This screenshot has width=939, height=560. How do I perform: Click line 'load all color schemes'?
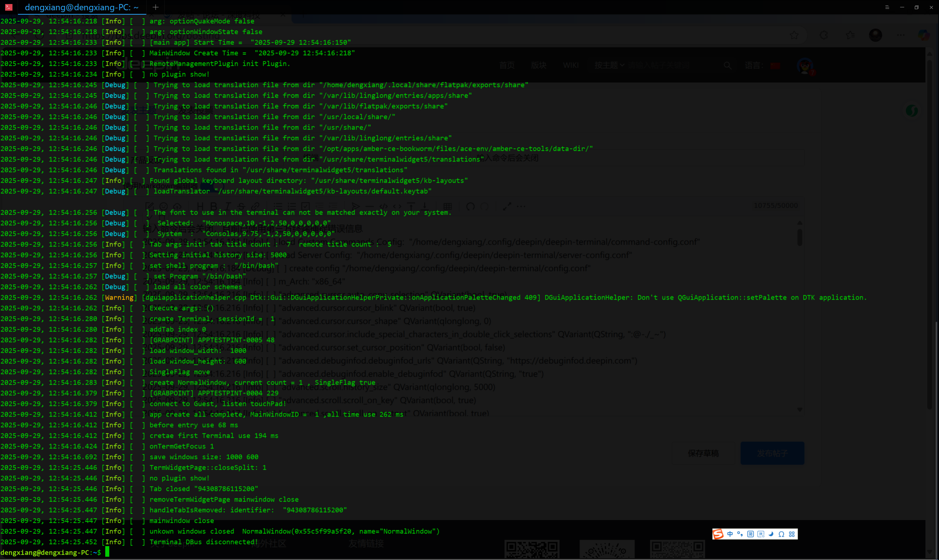(x=198, y=287)
